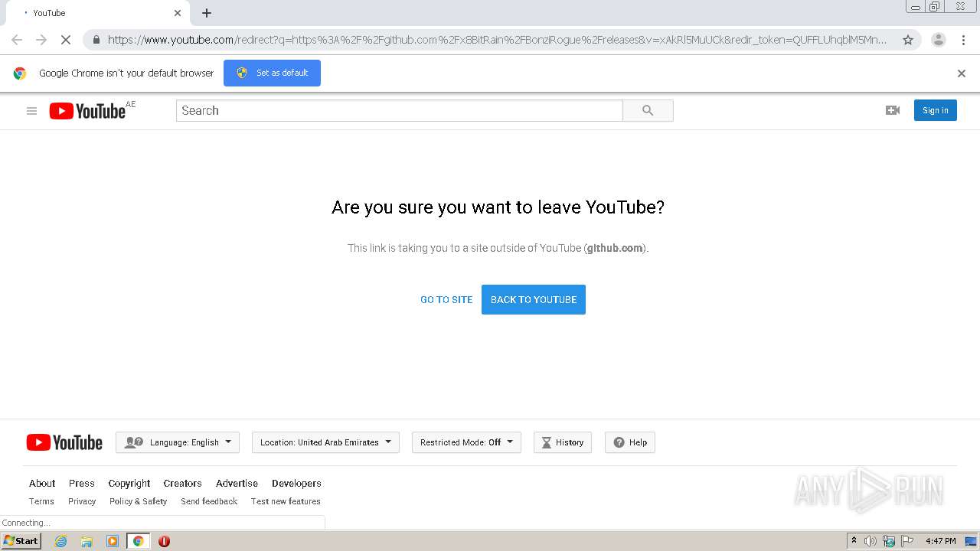The image size is (980, 551).
Task: Open the Policy & Safety link
Action: point(138,502)
